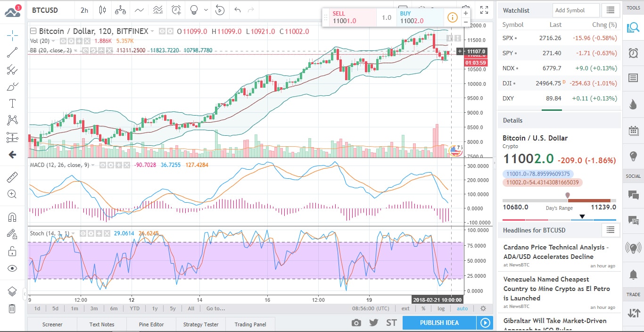Open the object tree layers icon

tap(12, 292)
